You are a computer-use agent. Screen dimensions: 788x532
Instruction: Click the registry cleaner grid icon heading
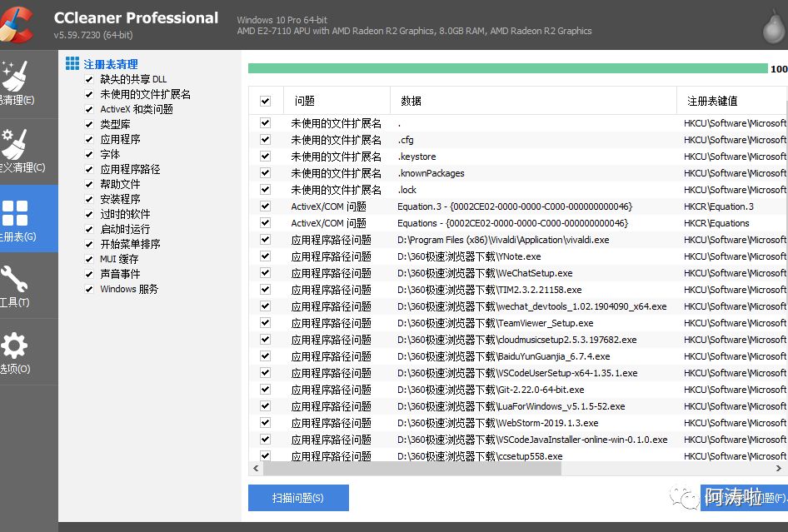(72, 63)
